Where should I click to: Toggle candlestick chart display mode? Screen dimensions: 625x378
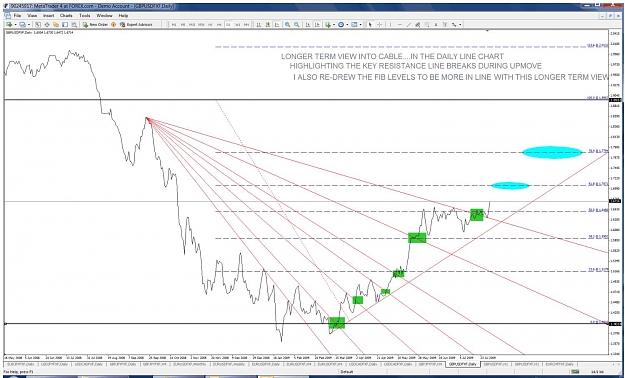268,24
